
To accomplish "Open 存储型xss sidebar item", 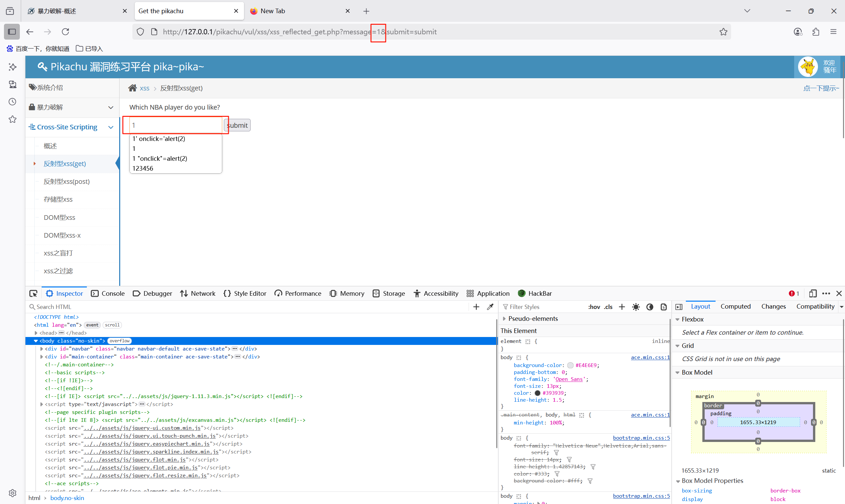I will [x=58, y=199].
